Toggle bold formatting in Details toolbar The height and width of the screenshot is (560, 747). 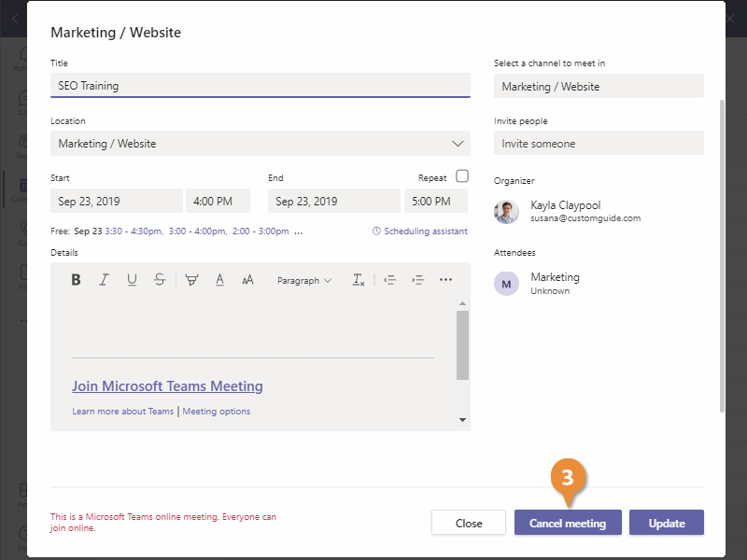point(77,280)
